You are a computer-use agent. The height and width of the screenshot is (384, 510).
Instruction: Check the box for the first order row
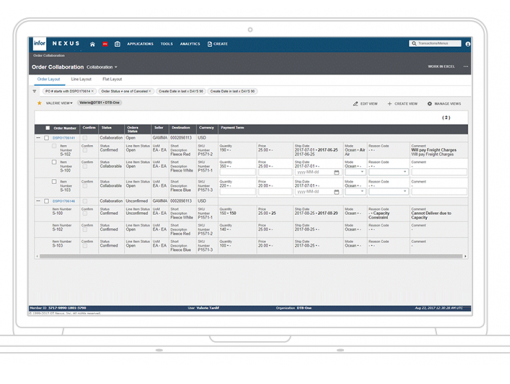[46, 138]
